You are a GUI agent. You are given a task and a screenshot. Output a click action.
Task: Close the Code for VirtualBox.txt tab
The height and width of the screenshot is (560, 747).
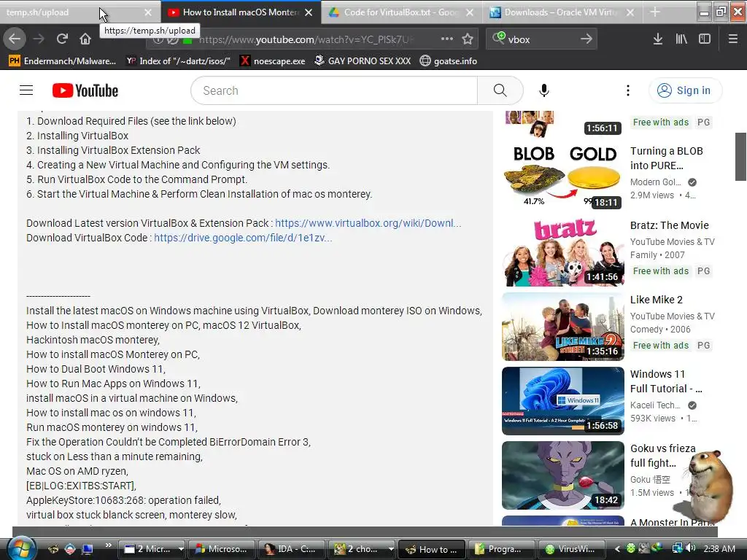click(x=470, y=12)
